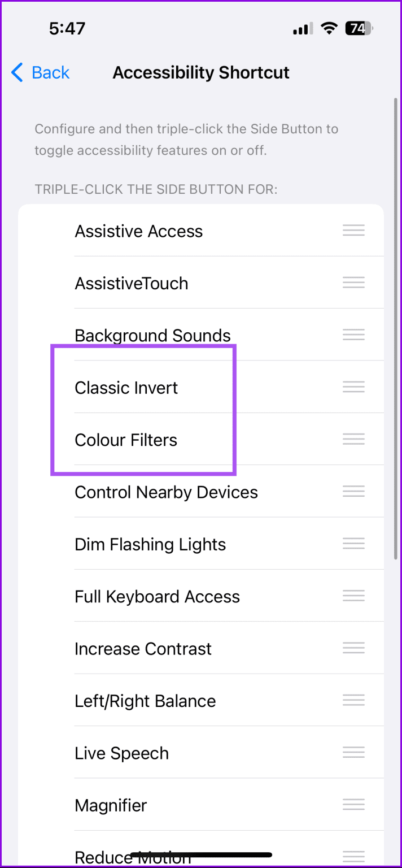Select the Left/Right Balance option
The width and height of the screenshot is (402, 868).
tap(145, 700)
